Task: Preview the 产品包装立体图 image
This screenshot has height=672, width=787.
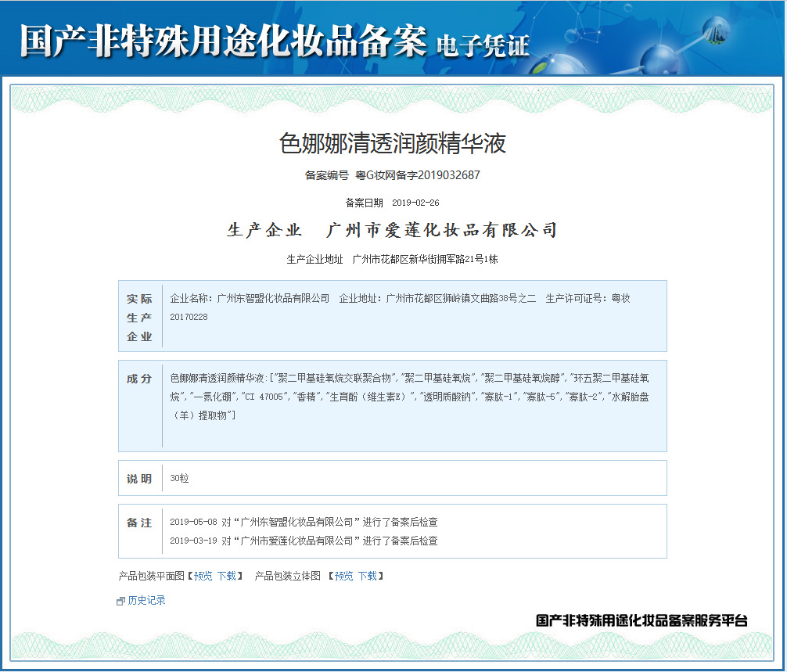Action: (x=343, y=576)
